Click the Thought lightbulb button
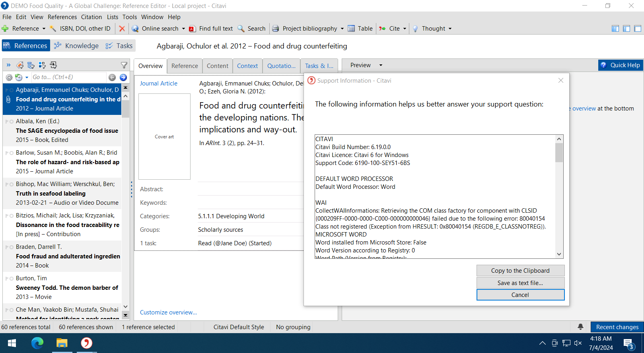 (x=429, y=29)
